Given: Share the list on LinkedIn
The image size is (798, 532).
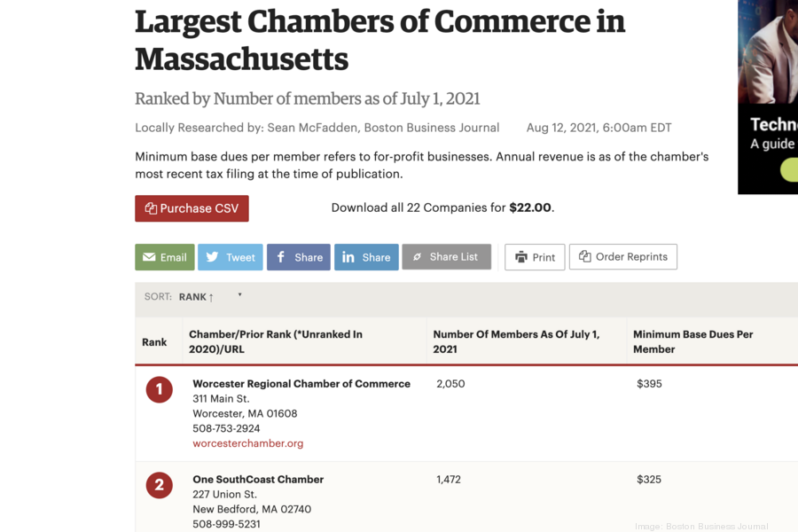Looking at the screenshot, I should (x=366, y=257).
